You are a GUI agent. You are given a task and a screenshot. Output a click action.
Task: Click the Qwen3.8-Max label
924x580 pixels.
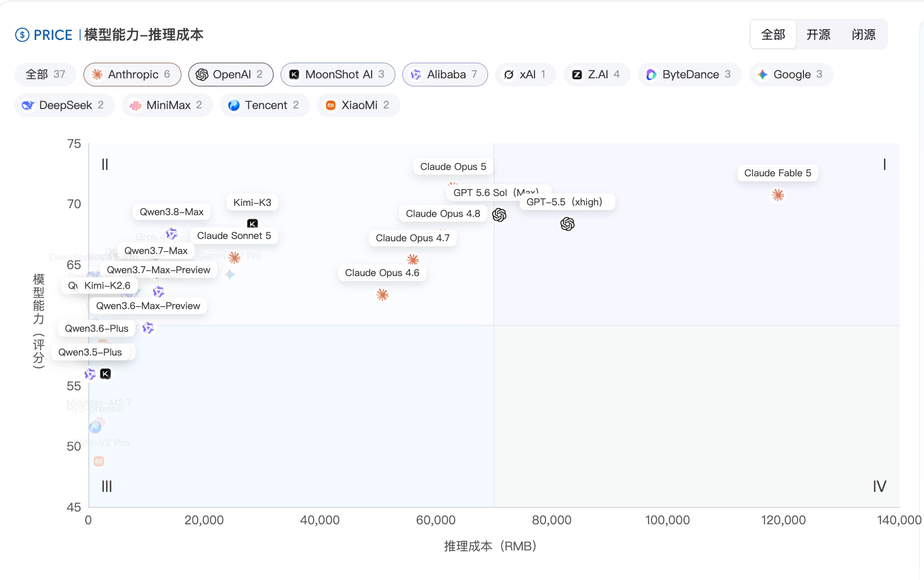[172, 212]
